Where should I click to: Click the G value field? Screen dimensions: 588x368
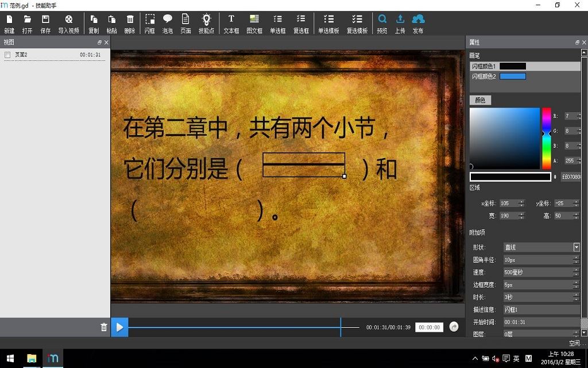572,131
